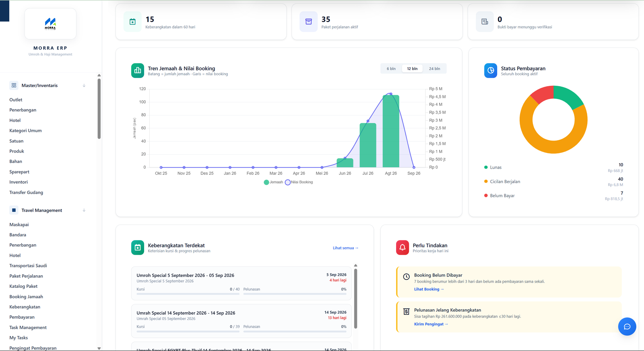Click the red bell icon of Perlu Tindakan
This screenshot has width=644, height=351.
(402, 248)
